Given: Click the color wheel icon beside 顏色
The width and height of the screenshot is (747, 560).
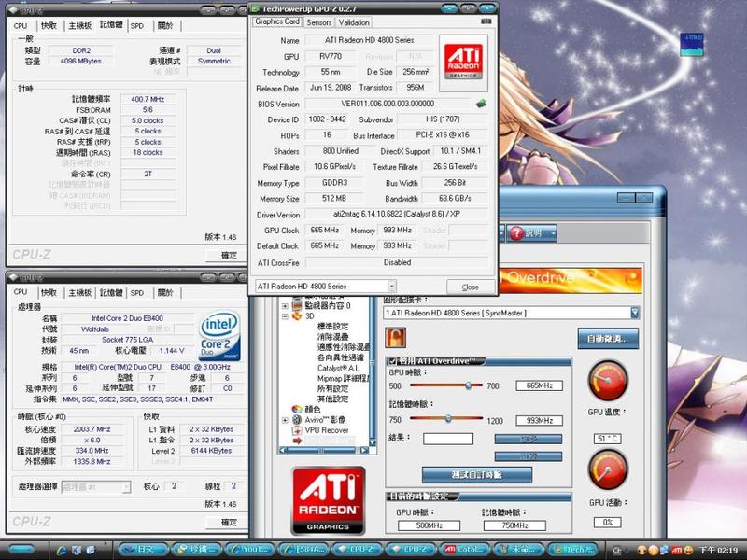Looking at the screenshot, I should (297, 409).
